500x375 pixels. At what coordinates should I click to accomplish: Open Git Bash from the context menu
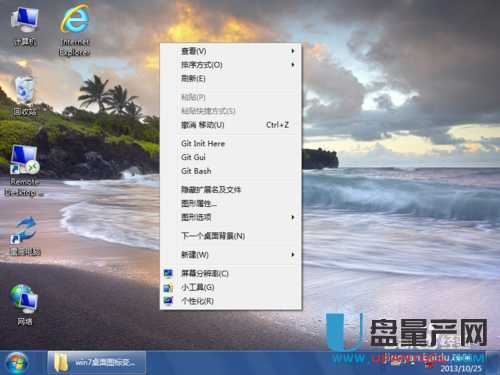point(231,171)
